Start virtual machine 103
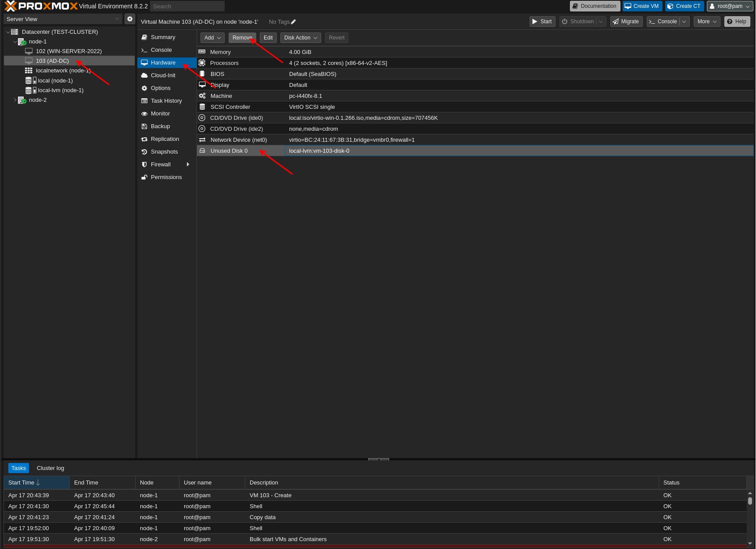The height and width of the screenshot is (549, 756). (542, 21)
